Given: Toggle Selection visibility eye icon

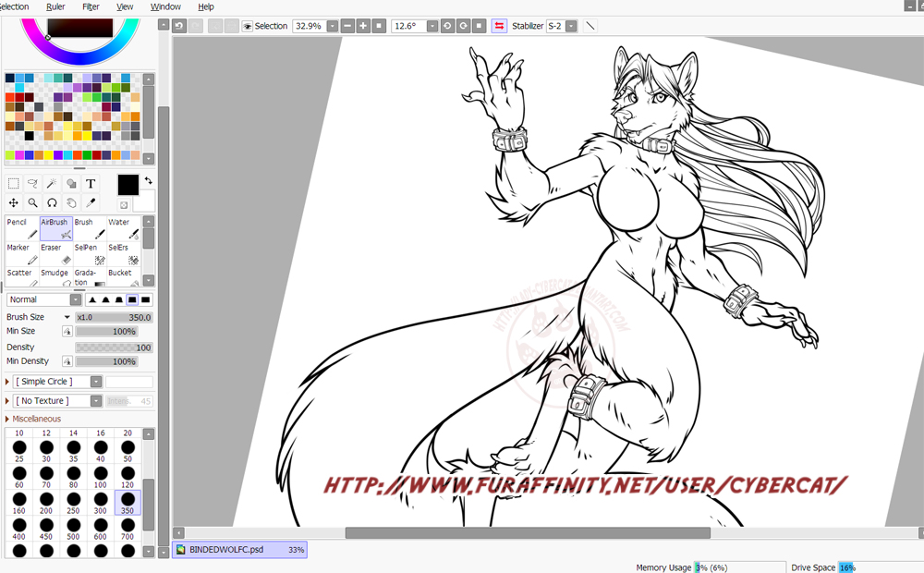Looking at the screenshot, I should pos(248,26).
